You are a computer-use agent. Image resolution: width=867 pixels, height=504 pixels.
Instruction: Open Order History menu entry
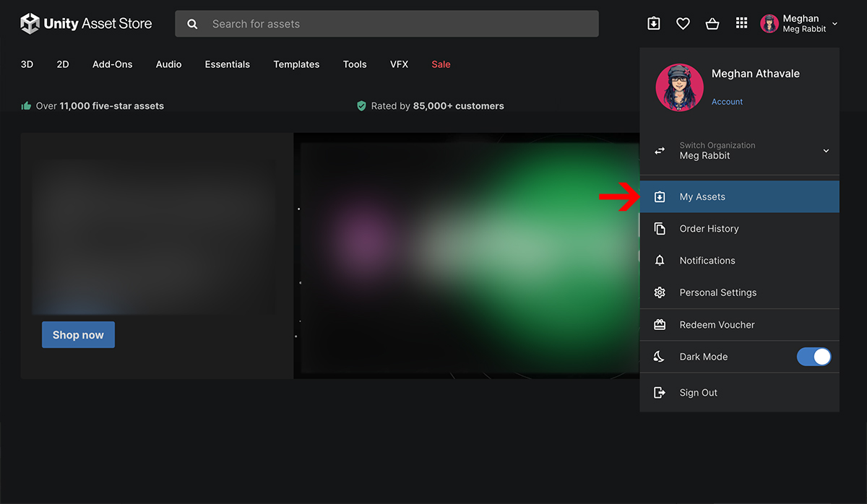coord(709,229)
